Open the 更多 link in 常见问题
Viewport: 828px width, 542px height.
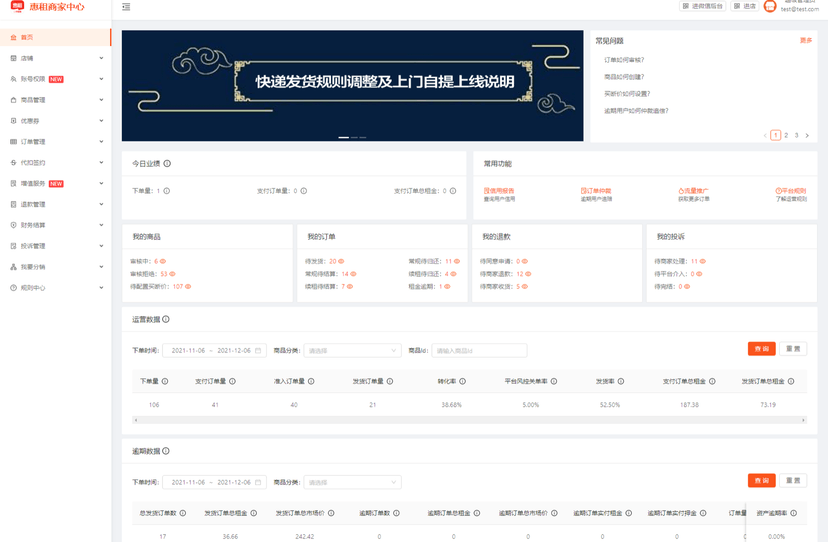tap(806, 41)
